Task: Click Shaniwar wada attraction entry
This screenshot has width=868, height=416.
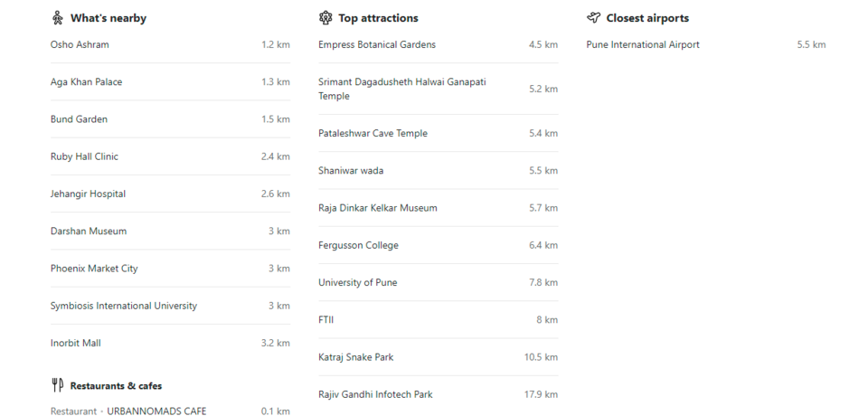Action: coord(351,171)
